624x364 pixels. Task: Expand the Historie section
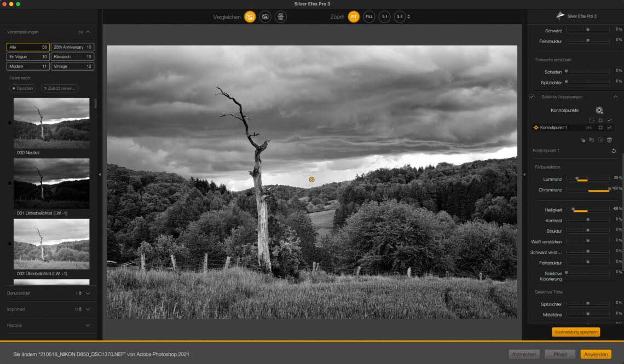point(88,325)
